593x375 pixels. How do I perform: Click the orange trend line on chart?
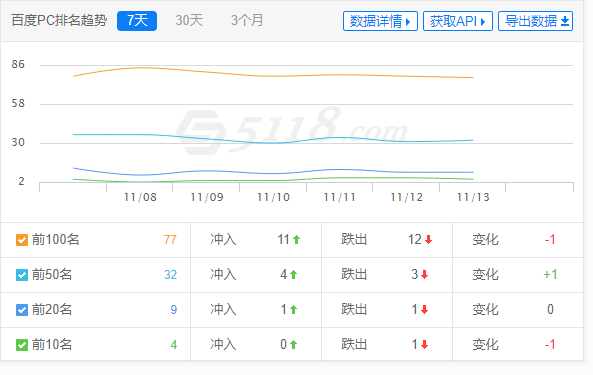[x=273, y=76]
